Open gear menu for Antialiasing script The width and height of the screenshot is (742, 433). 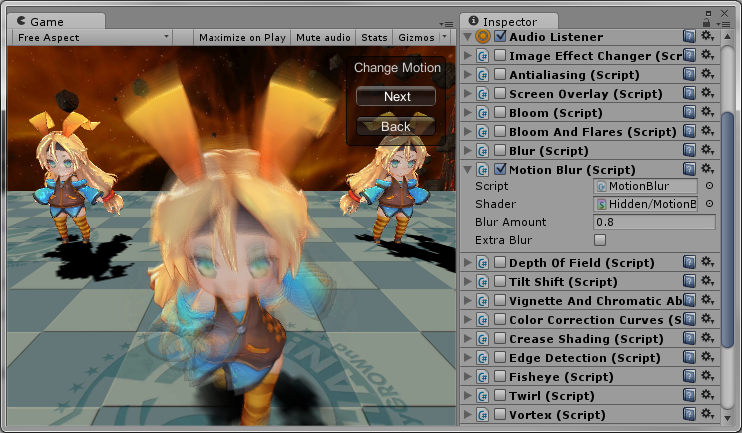pos(707,74)
